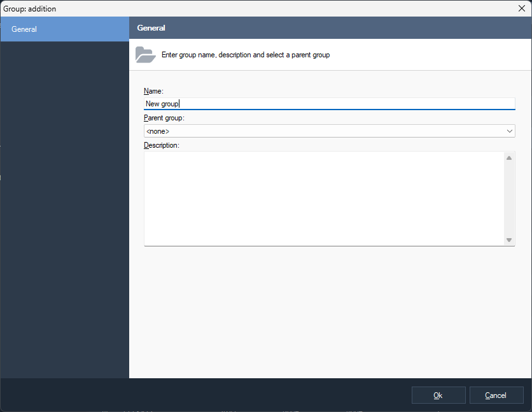This screenshot has height=412, width=532.
Task: Click the Description vertical scrollbar track
Action: point(509,198)
